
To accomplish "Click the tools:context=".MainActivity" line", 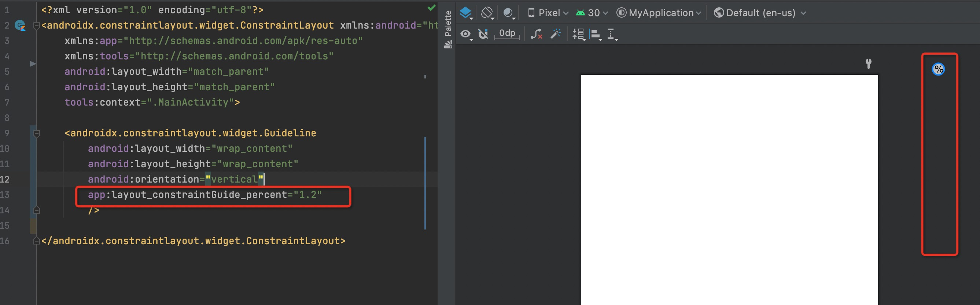I will [x=152, y=102].
